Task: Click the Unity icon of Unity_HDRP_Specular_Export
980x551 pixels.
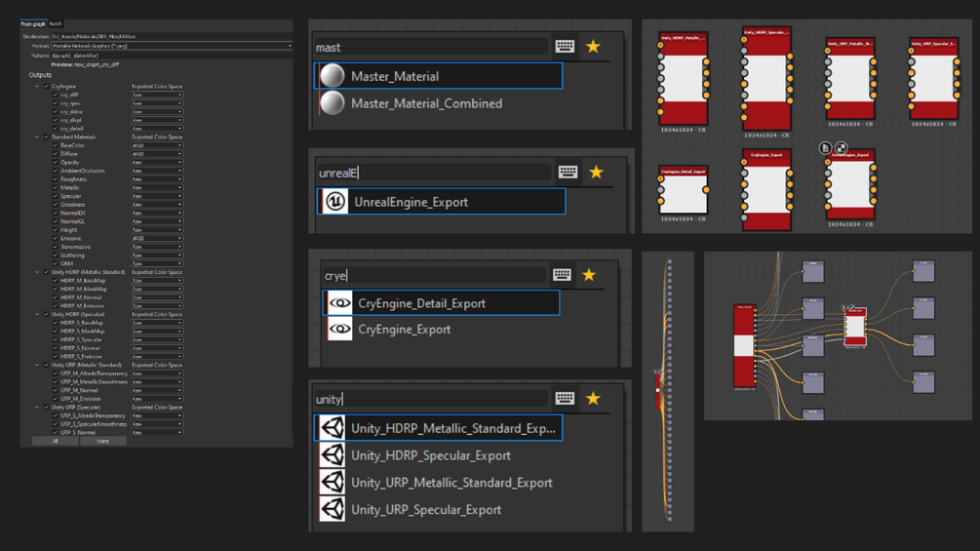Action: (x=332, y=454)
